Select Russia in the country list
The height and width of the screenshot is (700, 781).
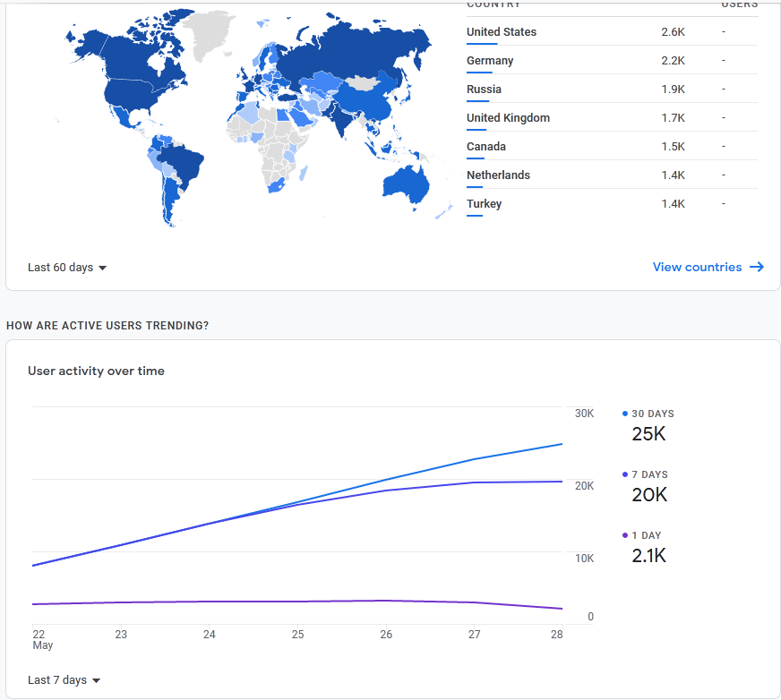coord(484,89)
